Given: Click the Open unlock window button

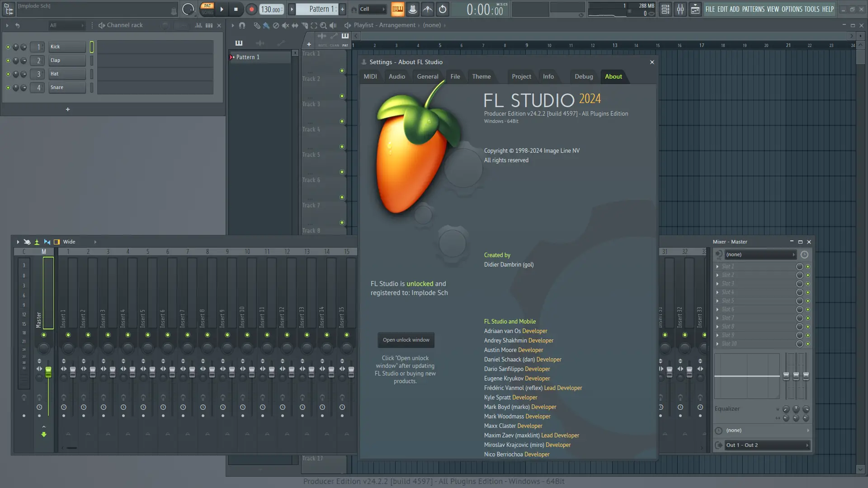Looking at the screenshot, I should coord(406,340).
